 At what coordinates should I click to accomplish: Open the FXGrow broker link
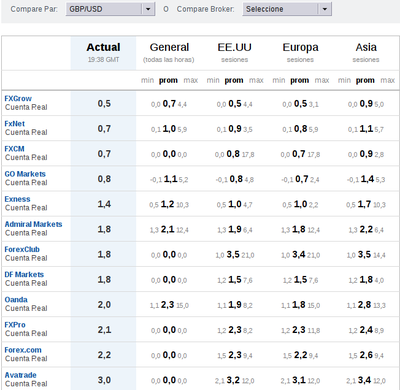18,99
